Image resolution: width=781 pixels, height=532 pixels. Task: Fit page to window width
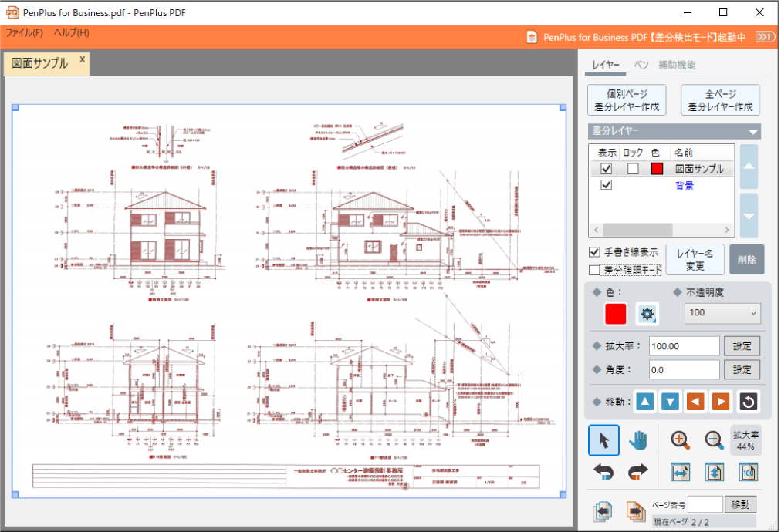[x=681, y=473]
